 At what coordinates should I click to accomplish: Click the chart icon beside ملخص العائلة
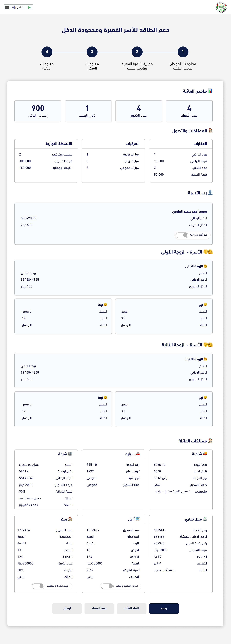(x=210, y=91)
